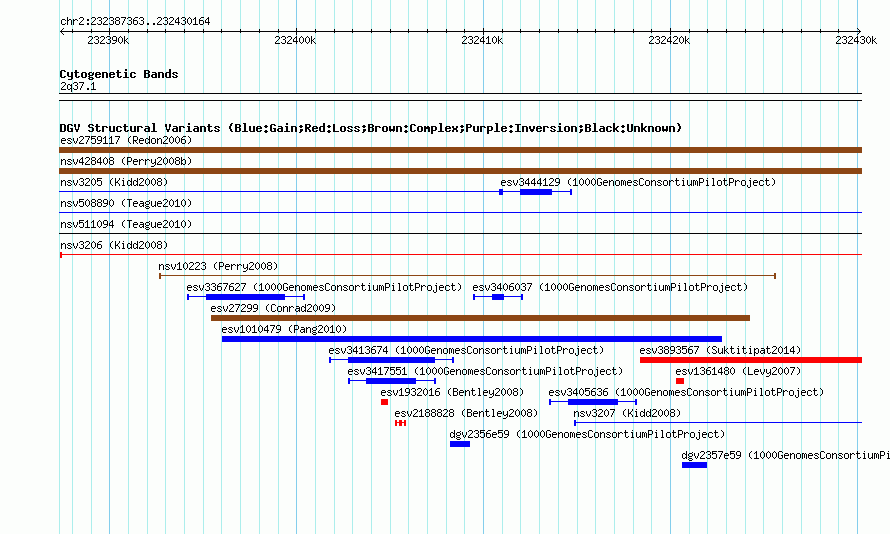Click the esv3405636 variant label
Screen dimensions: 890x534
tap(686, 392)
